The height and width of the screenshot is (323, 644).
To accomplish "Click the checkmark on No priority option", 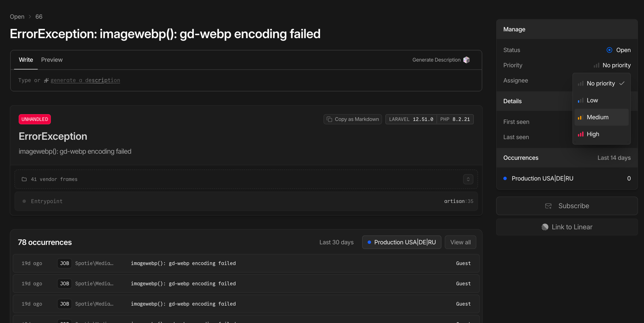I will (x=622, y=83).
